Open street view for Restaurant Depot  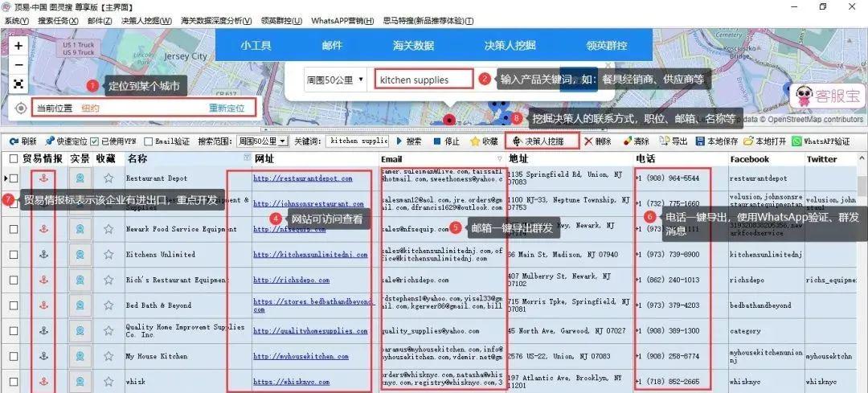click(x=80, y=178)
